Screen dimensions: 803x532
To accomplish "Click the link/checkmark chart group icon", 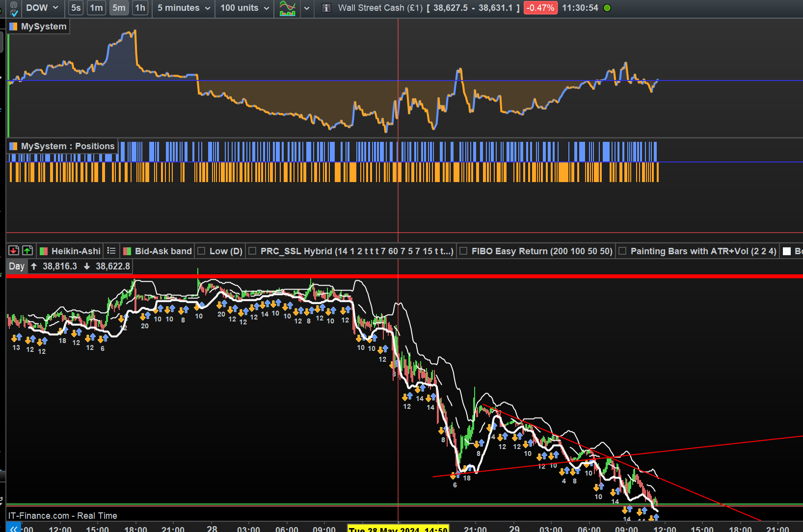I will coord(14,8).
